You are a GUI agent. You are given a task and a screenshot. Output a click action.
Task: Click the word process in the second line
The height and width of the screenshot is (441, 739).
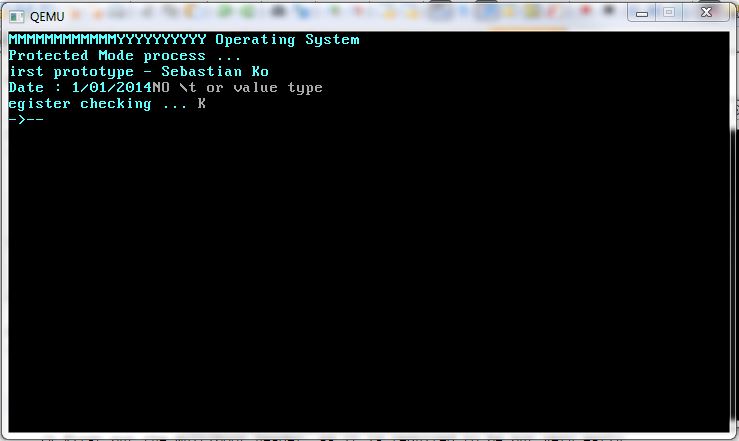(174, 57)
